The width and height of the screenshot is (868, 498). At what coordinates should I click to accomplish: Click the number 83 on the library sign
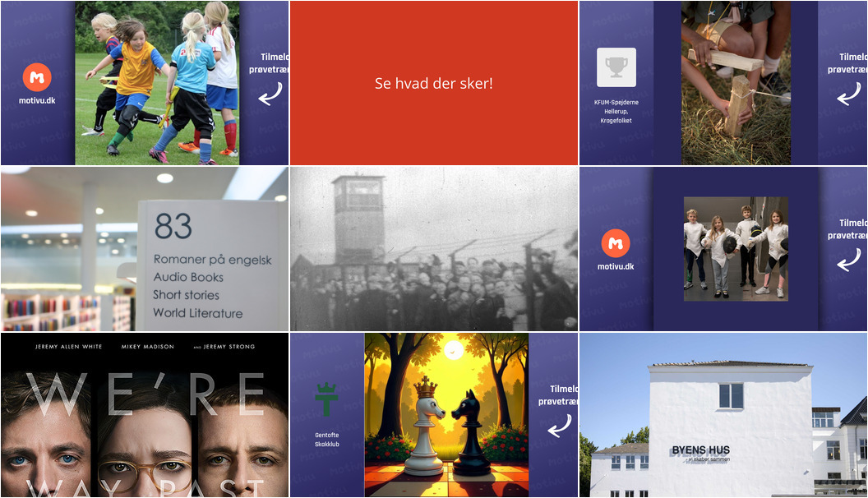click(173, 226)
